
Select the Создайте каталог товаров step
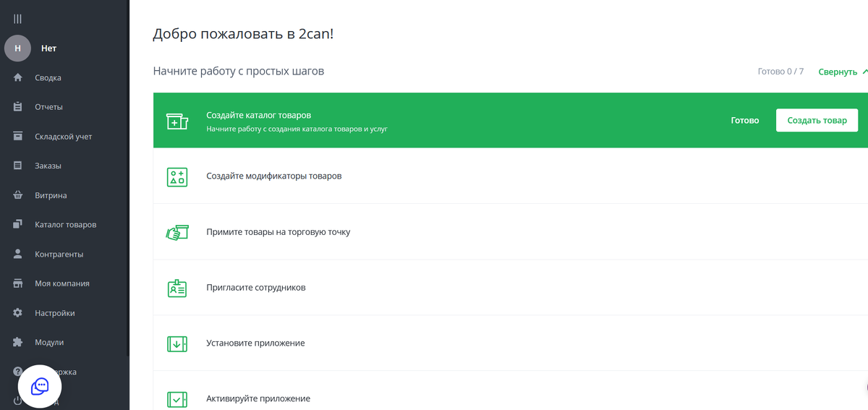[x=511, y=120]
